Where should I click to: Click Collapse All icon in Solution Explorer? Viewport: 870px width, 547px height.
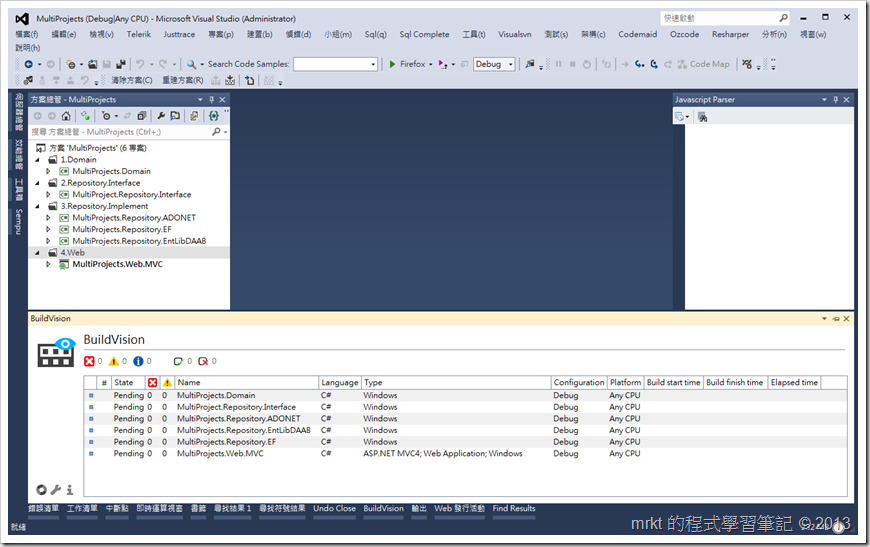pos(141,116)
